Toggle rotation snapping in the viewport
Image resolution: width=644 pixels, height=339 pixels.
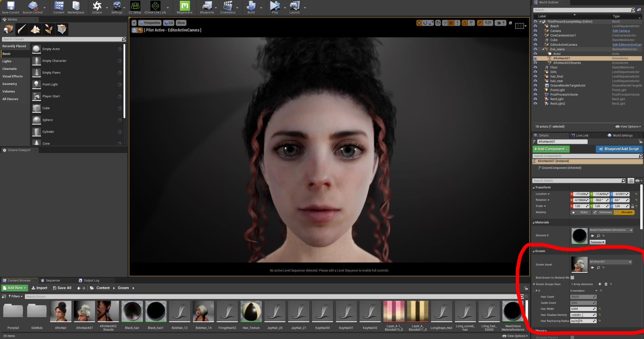click(464, 23)
